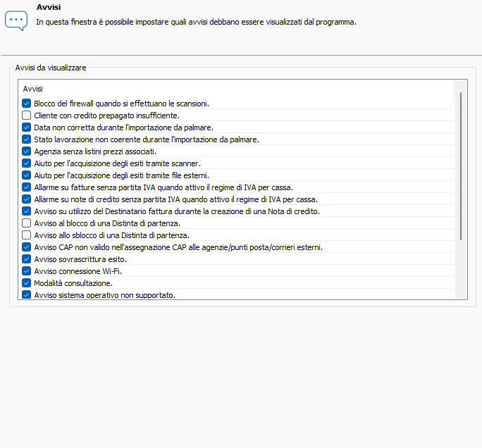
Task: Click the 'Avvisi' list column header
Action: click(x=33, y=89)
